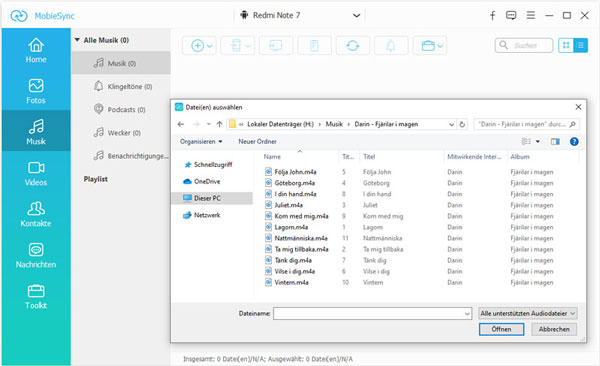Click Neuer Ordner
Image resolution: width=600 pixels, height=366 pixels.
(x=257, y=141)
